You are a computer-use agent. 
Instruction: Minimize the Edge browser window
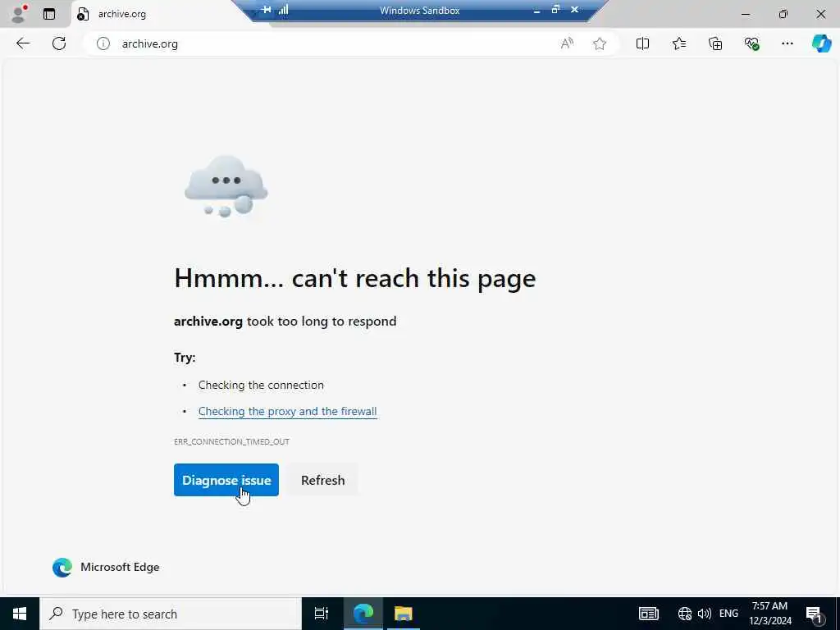[x=746, y=14]
